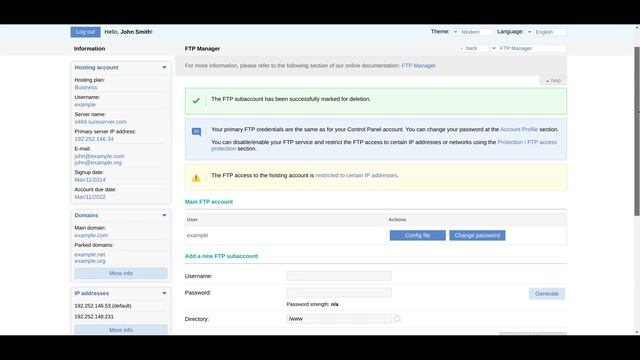The width and height of the screenshot is (640, 360).
Task: Click the signup date Mar/11/2014
Action: point(90,180)
